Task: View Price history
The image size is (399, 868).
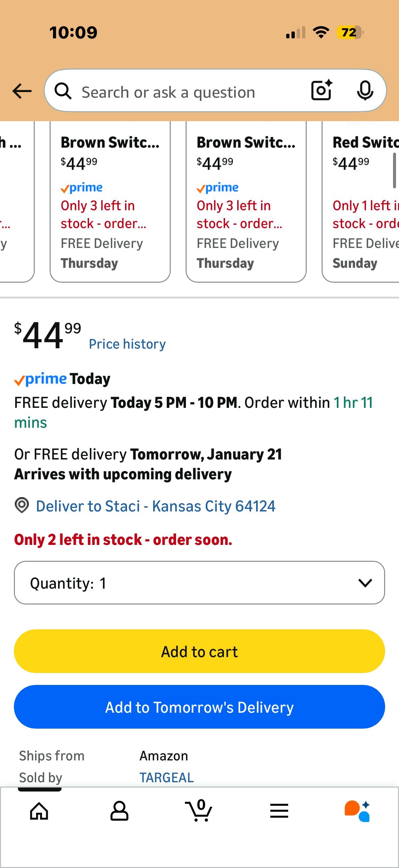Action: 127,343
